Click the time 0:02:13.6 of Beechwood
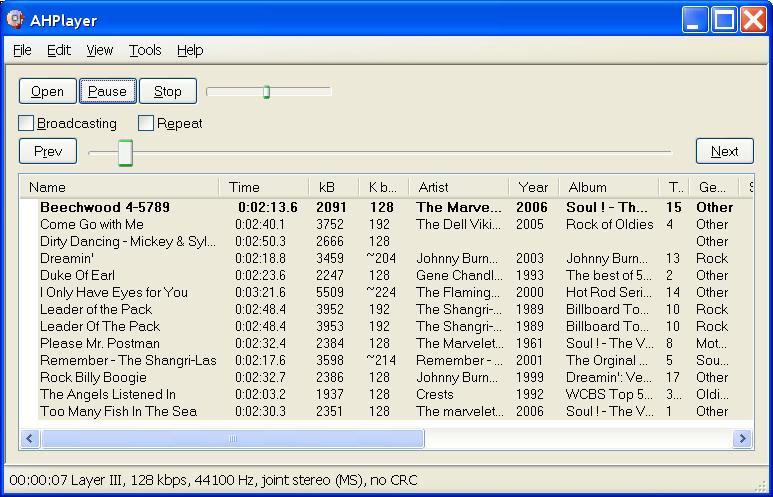Screen dimensions: 773x497 [268, 207]
